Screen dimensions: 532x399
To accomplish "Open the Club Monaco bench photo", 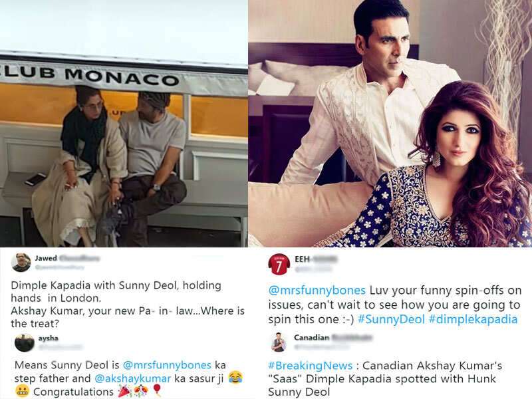I will pos(124,124).
